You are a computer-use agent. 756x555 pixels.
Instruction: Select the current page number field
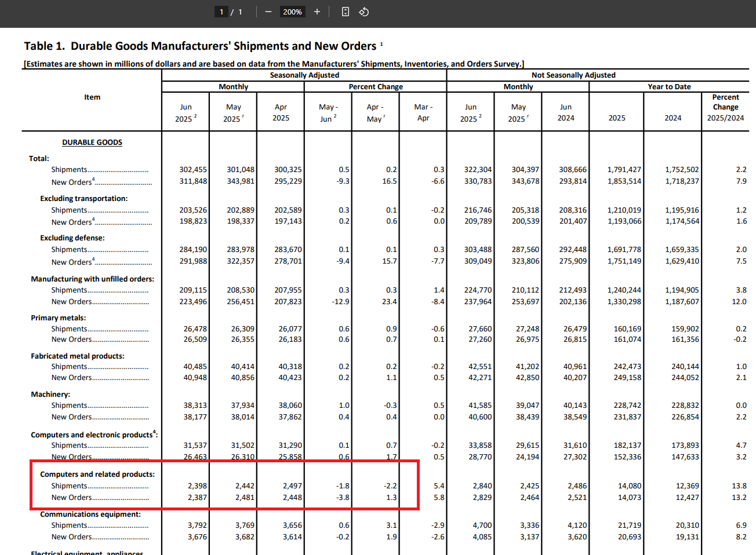click(x=221, y=12)
